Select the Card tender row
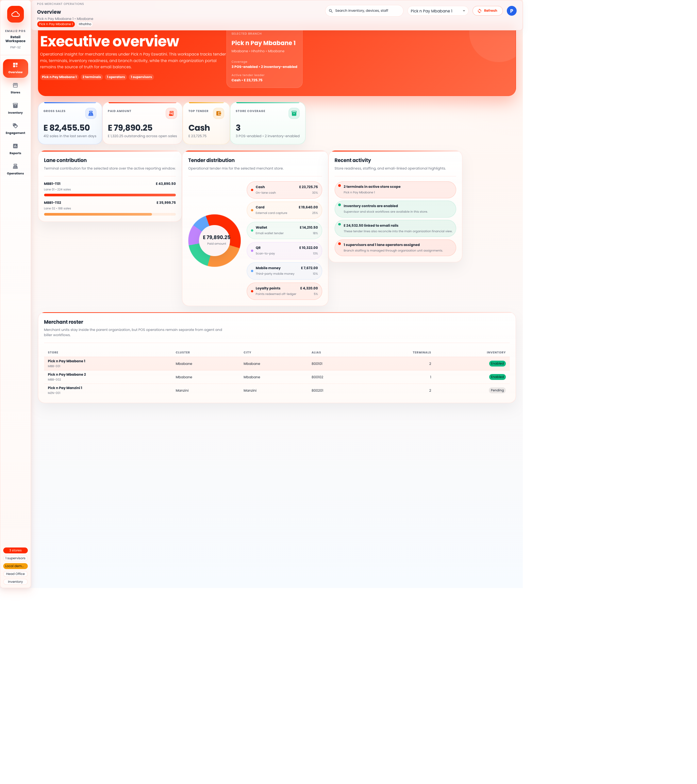Viewport: 697px width, 784px height. coord(284,210)
